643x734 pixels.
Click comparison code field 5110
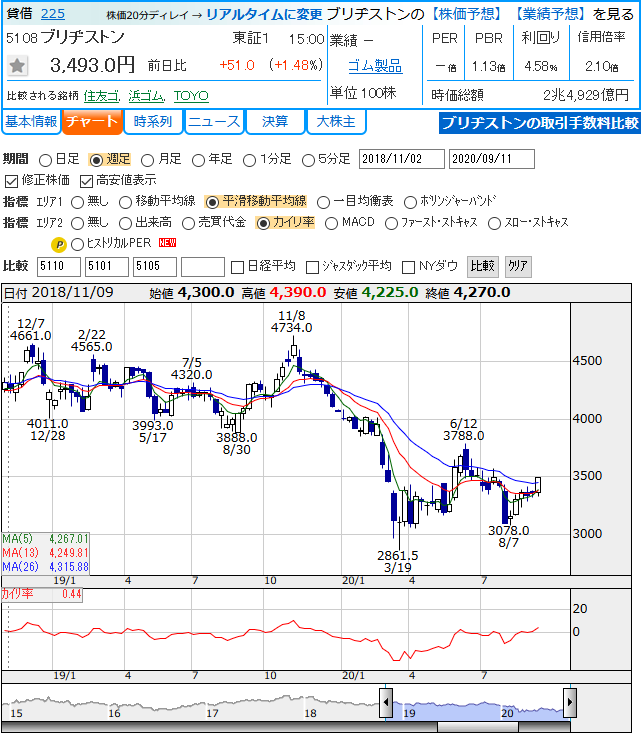(x=59, y=267)
